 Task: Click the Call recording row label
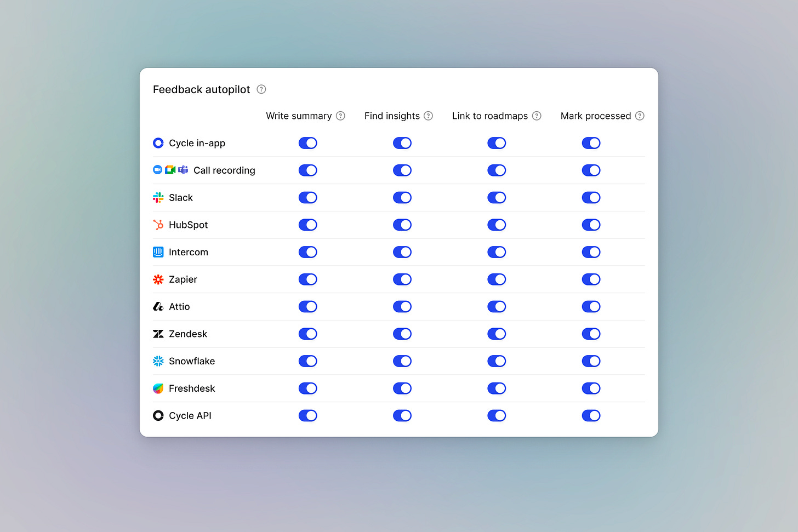[224, 170]
